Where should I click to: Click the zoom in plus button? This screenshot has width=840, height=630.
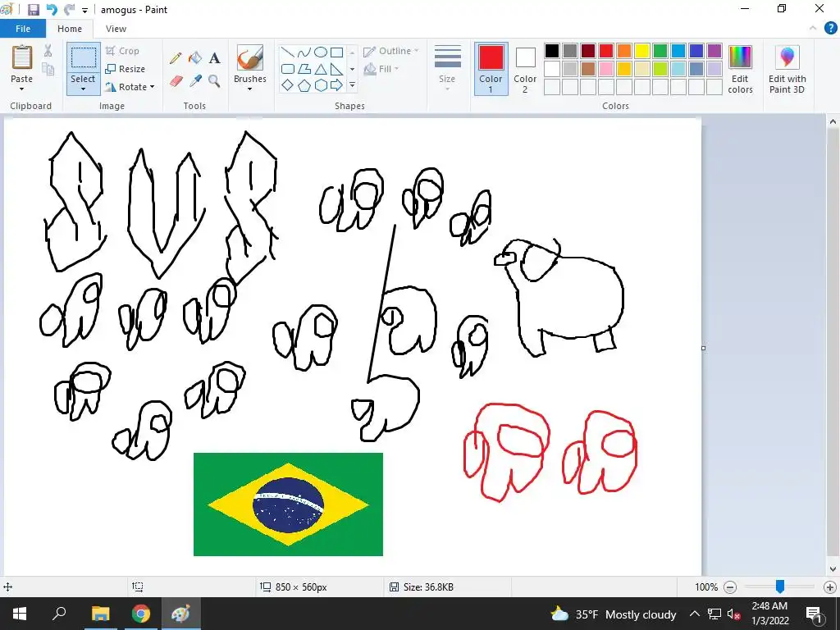click(830, 587)
